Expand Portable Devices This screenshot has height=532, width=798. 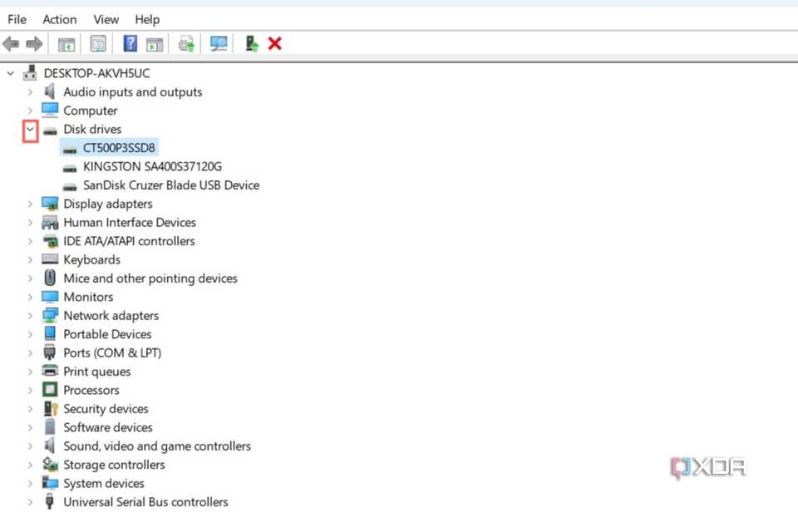pos(30,334)
